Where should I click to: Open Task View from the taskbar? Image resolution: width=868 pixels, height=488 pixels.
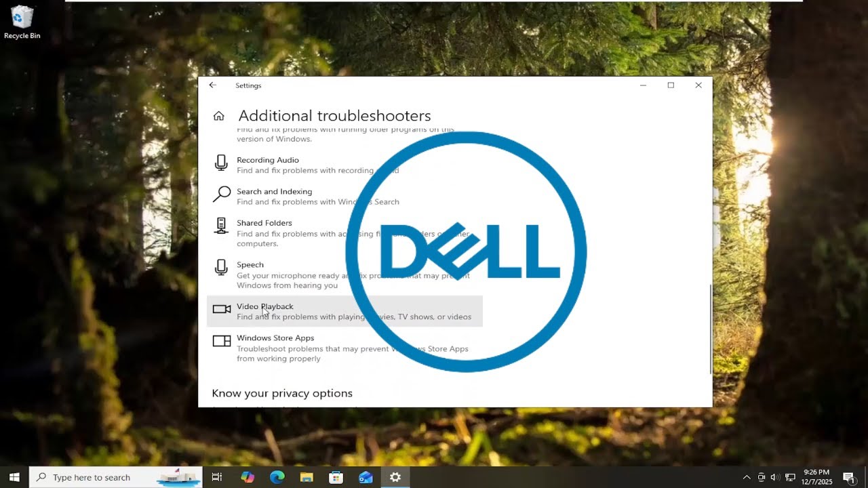point(217,477)
